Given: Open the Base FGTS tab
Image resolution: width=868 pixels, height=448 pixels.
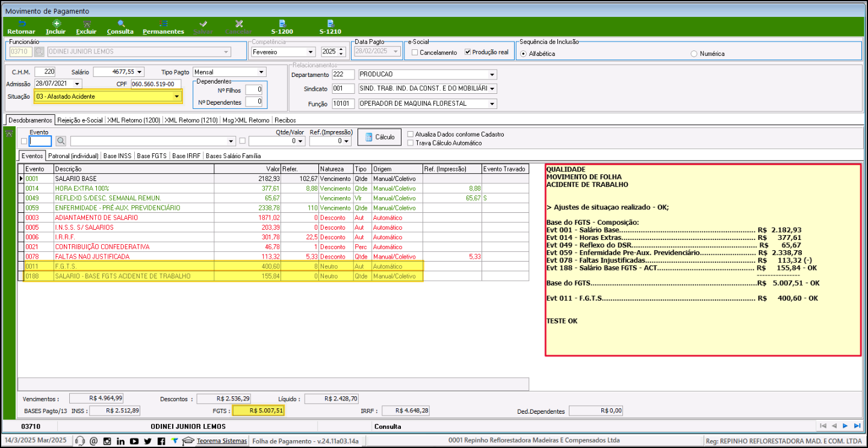Looking at the screenshot, I should (x=152, y=156).
